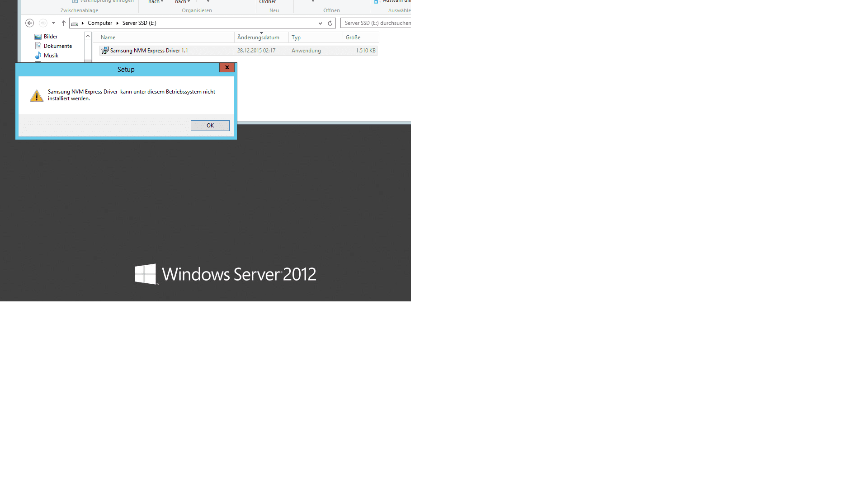Refresh the Server SSD (E:) folder
The image size is (868, 488).
click(330, 23)
